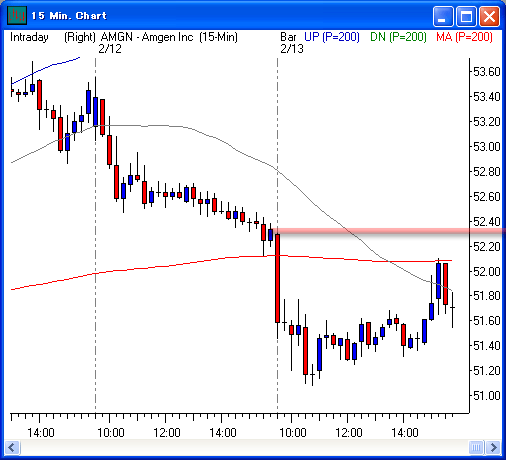Click the AMGN - Amgen Inc title
The image size is (506, 460).
point(147,37)
